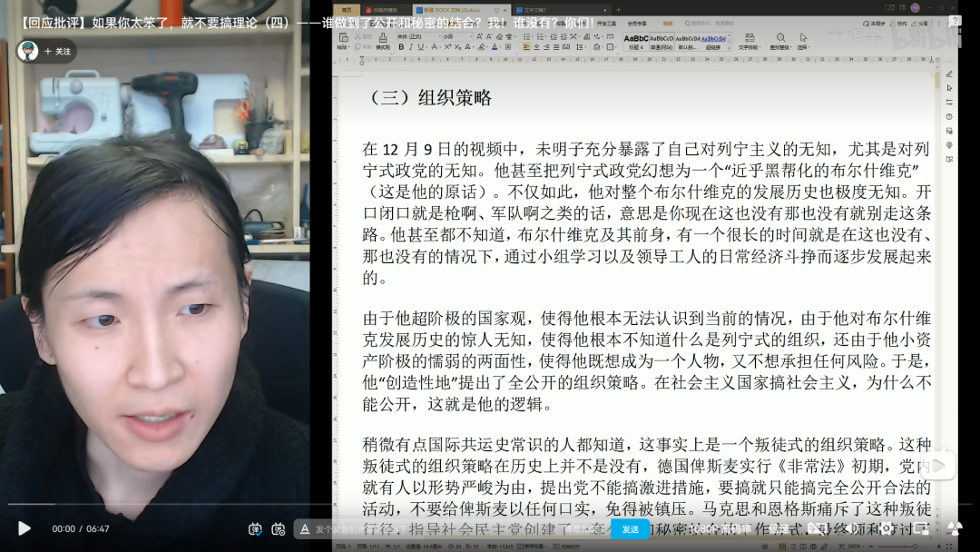Seek along the video progress bar
The width and height of the screenshot is (980, 552).
coord(490,504)
